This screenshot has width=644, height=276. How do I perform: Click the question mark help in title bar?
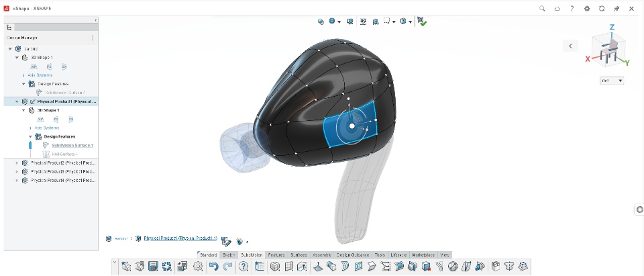click(x=572, y=8)
